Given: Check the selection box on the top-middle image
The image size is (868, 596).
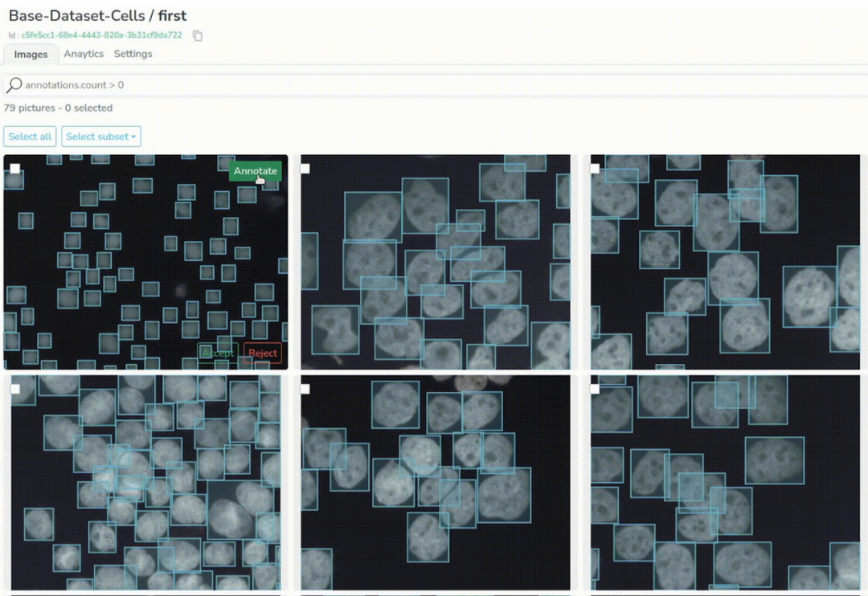Looking at the screenshot, I should [x=305, y=168].
